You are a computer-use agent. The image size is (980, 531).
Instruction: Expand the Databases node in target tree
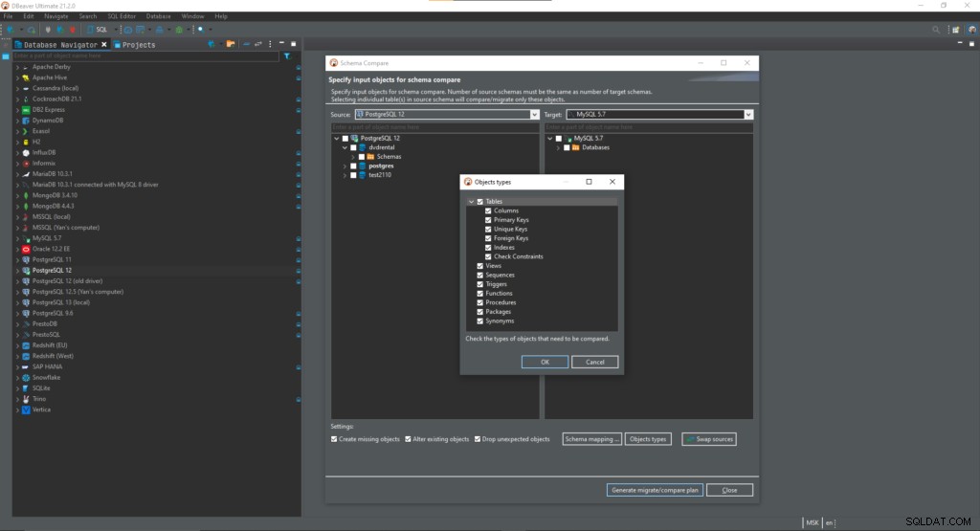point(558,148)
